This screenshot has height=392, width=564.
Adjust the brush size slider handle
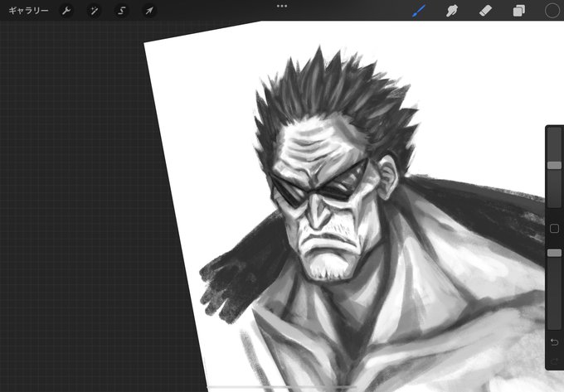[x=554, y=165]
